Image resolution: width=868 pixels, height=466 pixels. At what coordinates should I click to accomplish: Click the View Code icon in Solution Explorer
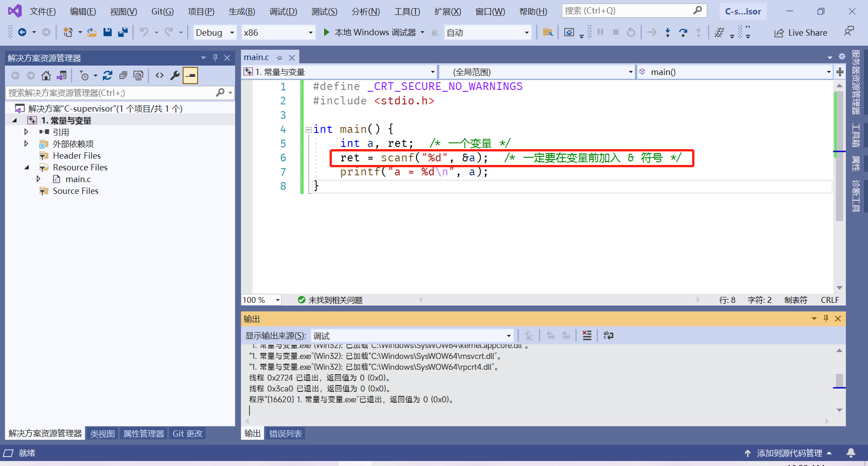click(x=160, y=75)
